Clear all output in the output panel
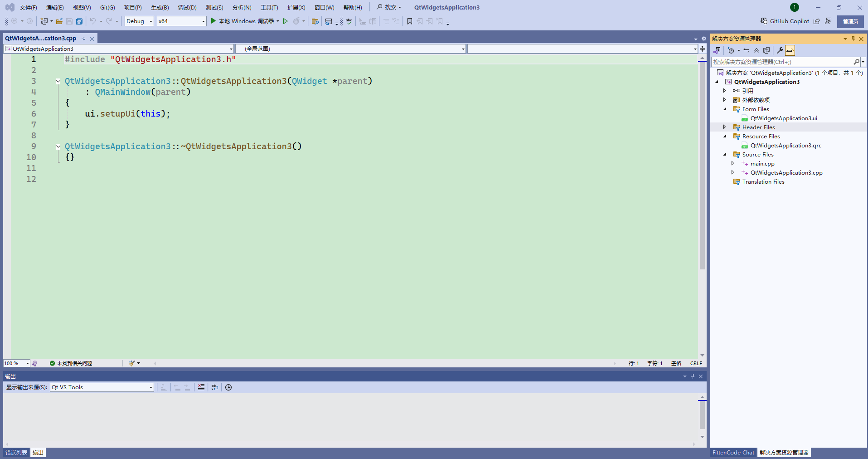 click(x=201, y=387)
